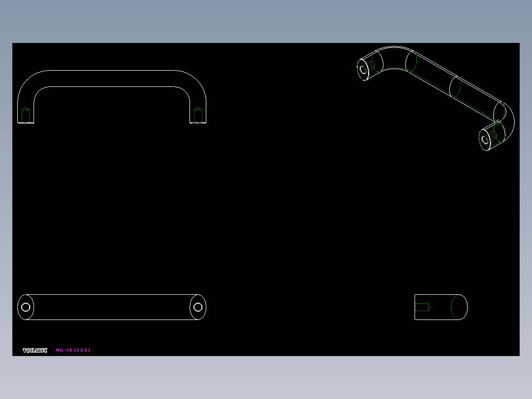Select the front view handle outline
Image resolution: width=532 pixels, height=399 pixels.
[112, 97]
